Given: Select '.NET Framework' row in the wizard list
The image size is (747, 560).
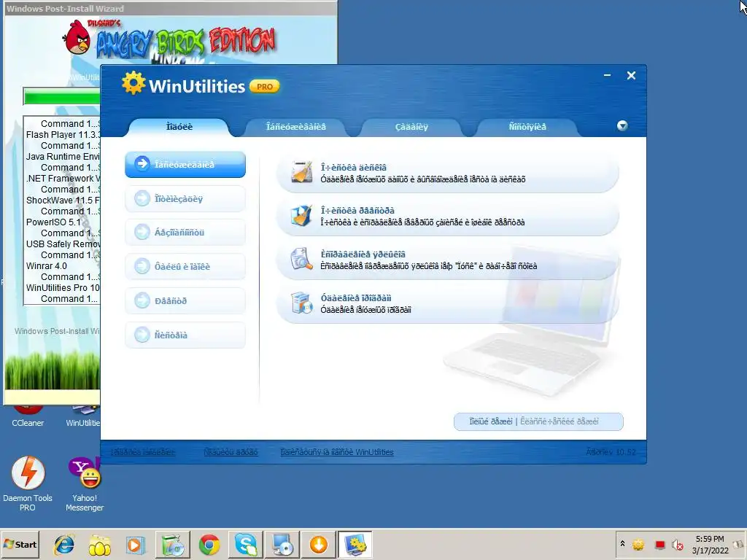Looking at the screenshot, I should coord(63,179).
